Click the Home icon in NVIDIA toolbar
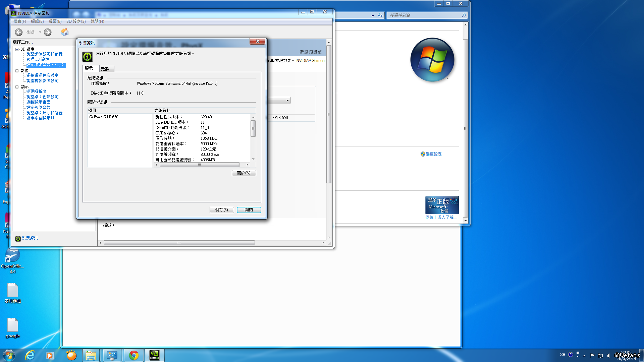 click(65, 32)
